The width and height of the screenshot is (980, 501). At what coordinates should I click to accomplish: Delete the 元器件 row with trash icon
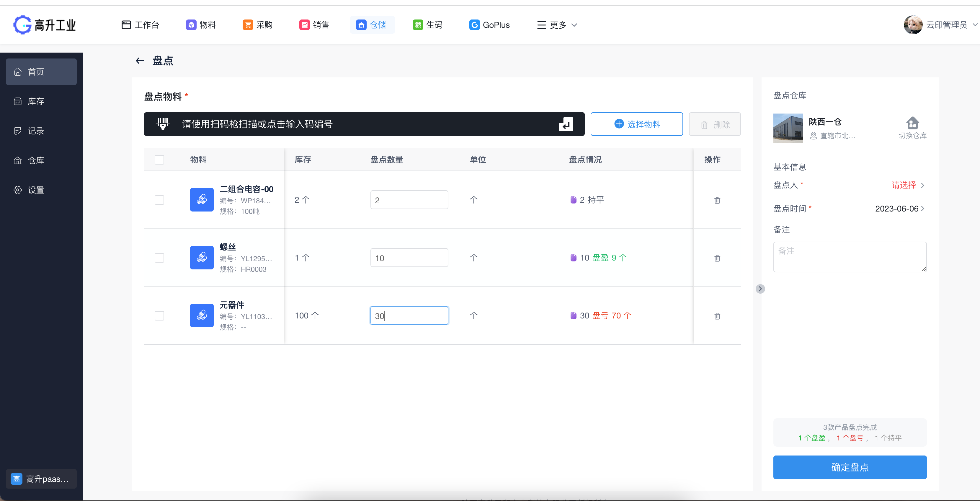(717, 316)
